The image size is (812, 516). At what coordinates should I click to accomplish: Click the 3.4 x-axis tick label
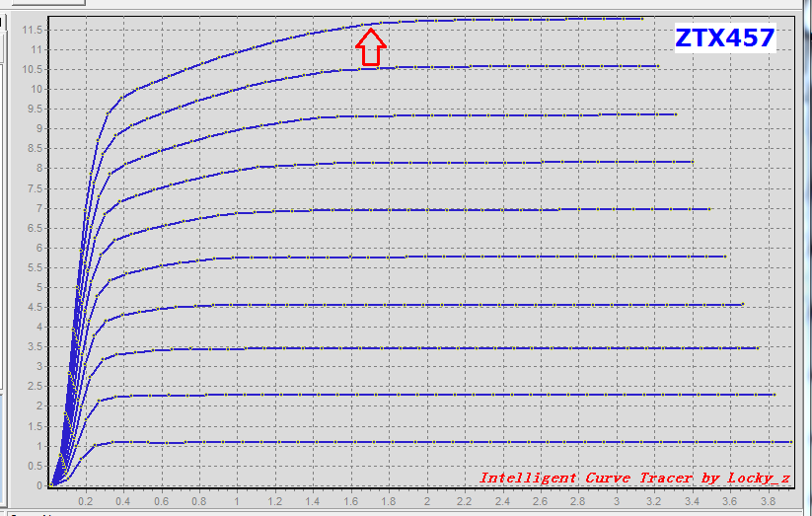pyautogui.click(x=692, y=501)
